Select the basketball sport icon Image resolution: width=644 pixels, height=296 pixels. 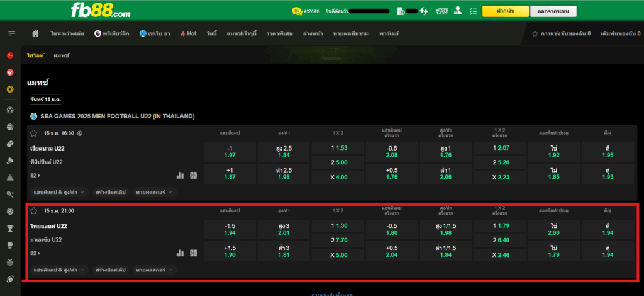click(x=10, y=127)
